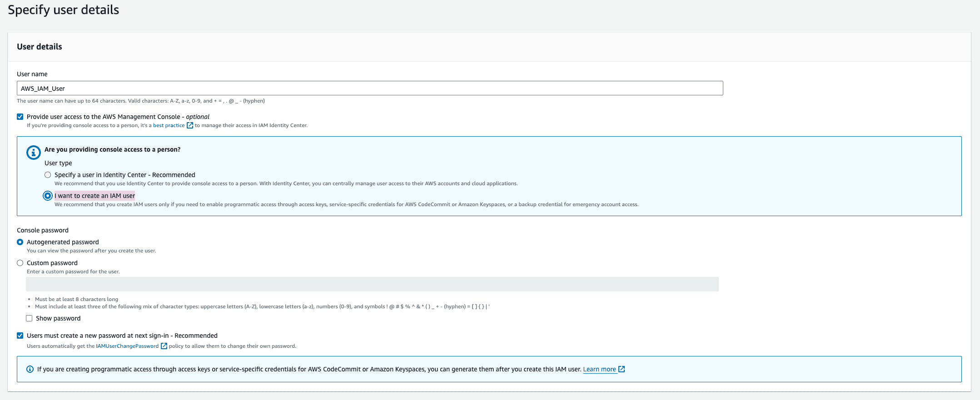
Task: Uncheck Provide user access to AWS Management Console
Action: (x=20, y=117)
